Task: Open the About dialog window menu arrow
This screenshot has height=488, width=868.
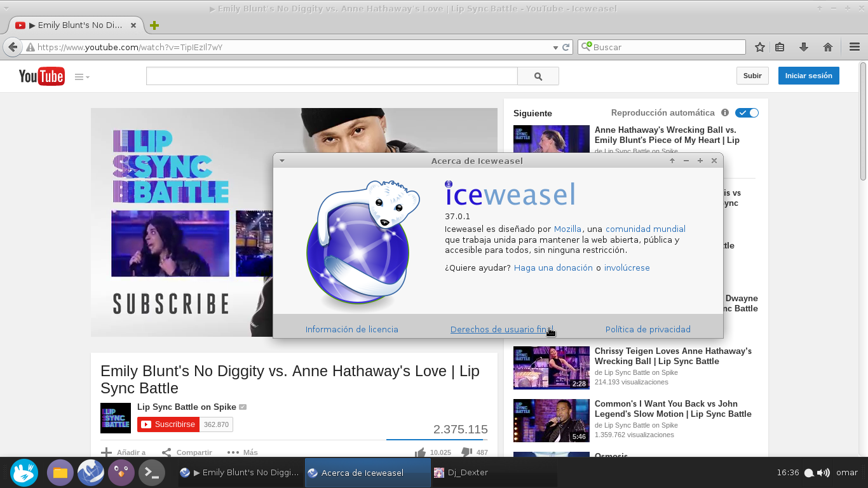Action: pyautogui.click(x=282, y=161)
